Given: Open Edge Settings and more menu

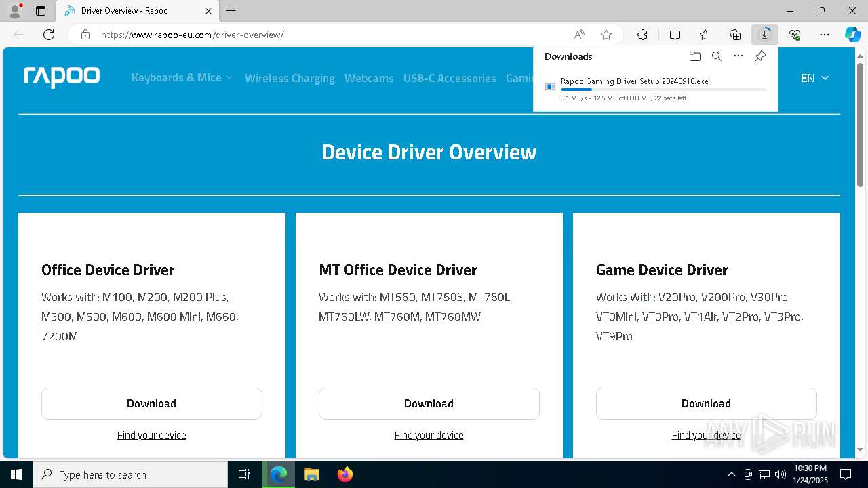Looking at the screenshot, I should (x=825, y=35).
